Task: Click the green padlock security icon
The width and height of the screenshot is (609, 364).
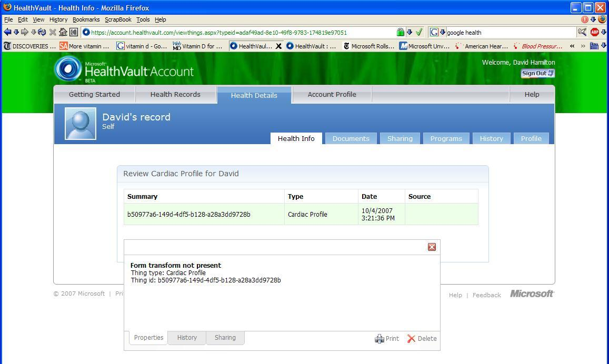Action: [x=401, y=32]
